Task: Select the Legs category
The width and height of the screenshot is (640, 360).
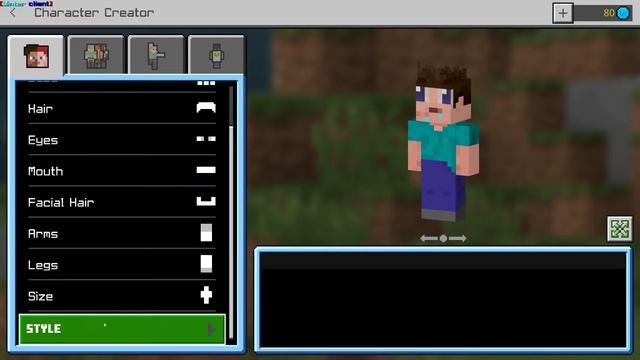Action: [x=122, y=264]
